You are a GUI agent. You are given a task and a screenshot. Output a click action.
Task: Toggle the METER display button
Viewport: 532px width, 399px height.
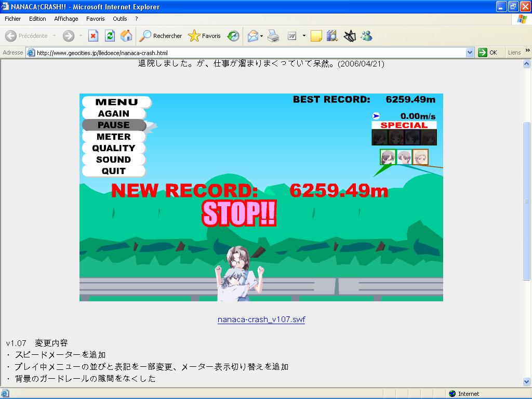[114, 137]
